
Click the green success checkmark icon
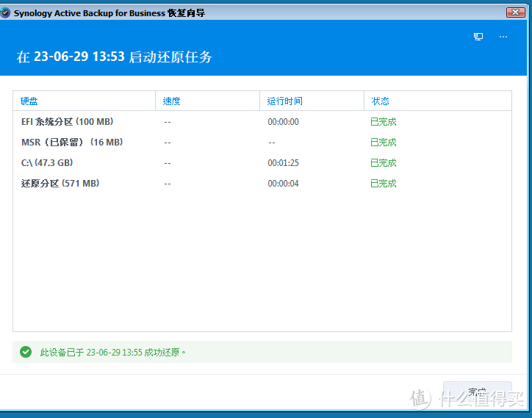click(x=26, y=352)
